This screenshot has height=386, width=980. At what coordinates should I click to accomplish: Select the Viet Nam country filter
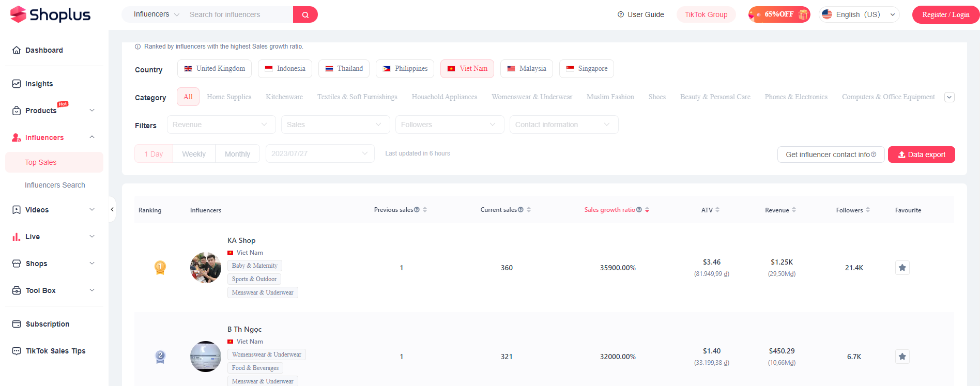[x=467, y=69]
